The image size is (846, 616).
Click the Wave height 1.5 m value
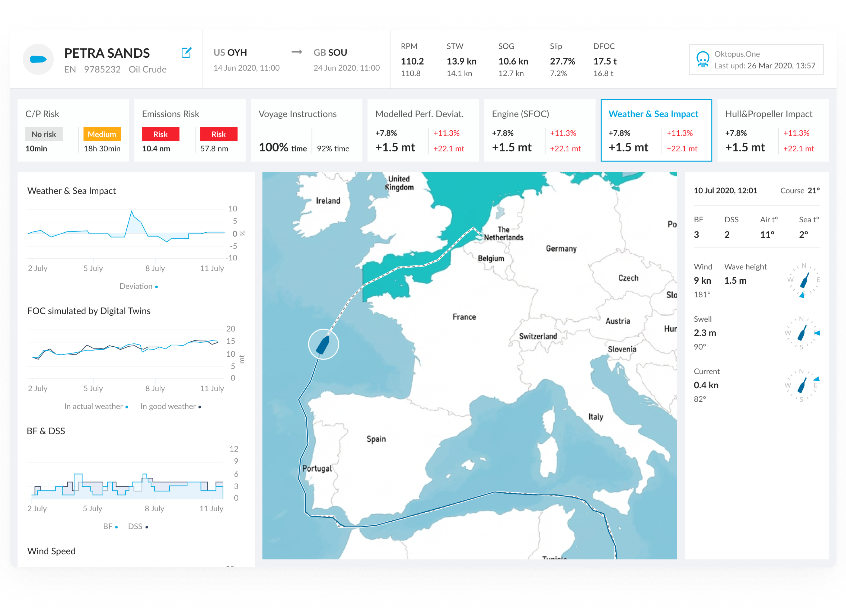(735, 281)
